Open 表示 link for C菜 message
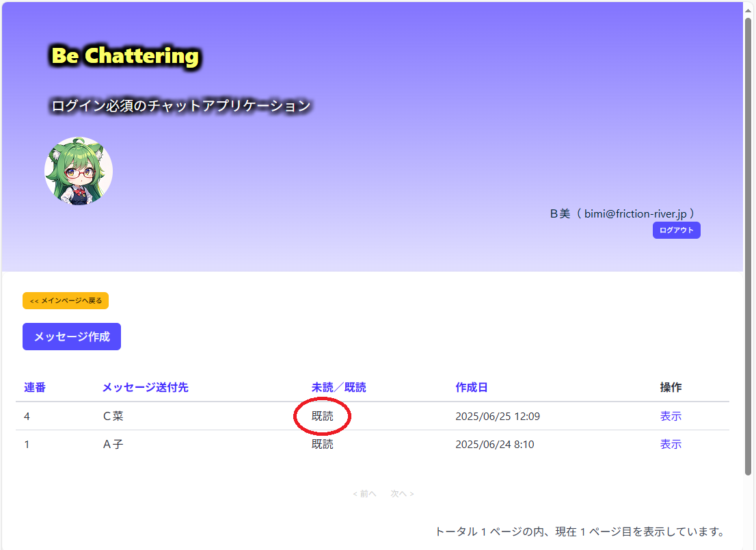 pyautogui.click(x=671, y=416)
